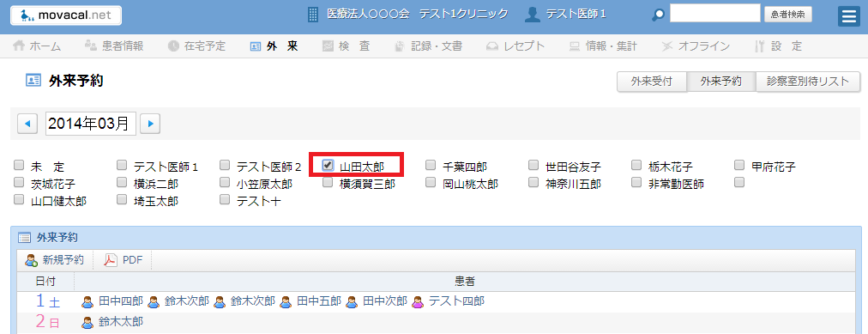Open the 患者情報 menu
Viewport: 868px width, 334px height.
point(114,46)
